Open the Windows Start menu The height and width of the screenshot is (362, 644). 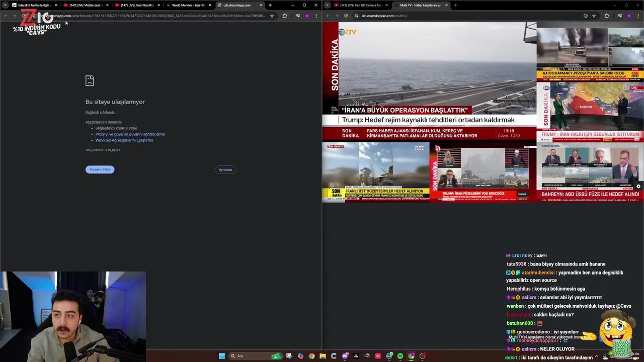click(222, 356)
